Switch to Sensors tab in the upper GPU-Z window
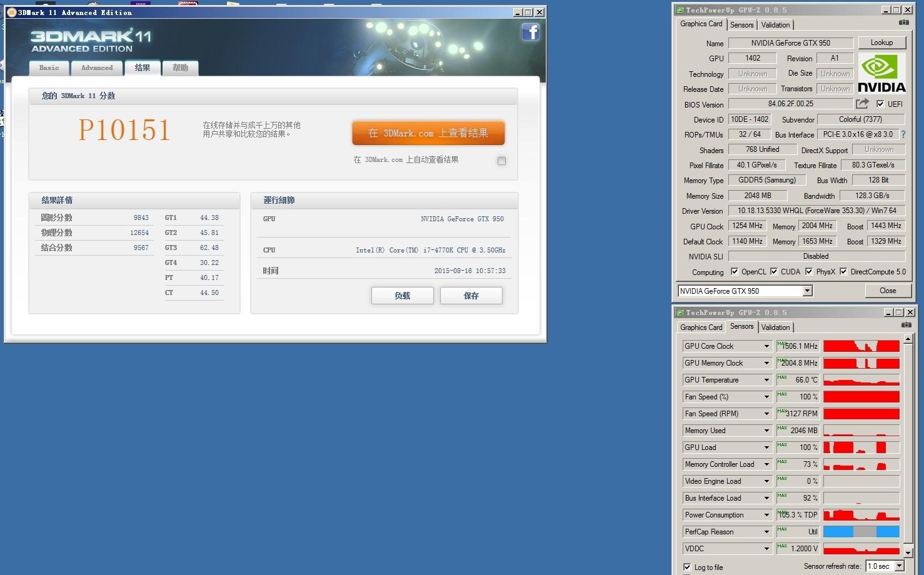The image size is (924, 575). pyautogui.click(x=741, y=25)
